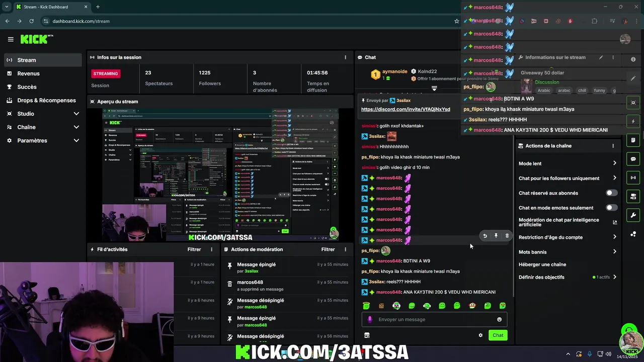Open the Actions de modération three-dot menu
The height and width of the screenshot is (362, 644).
click(345, 249)
